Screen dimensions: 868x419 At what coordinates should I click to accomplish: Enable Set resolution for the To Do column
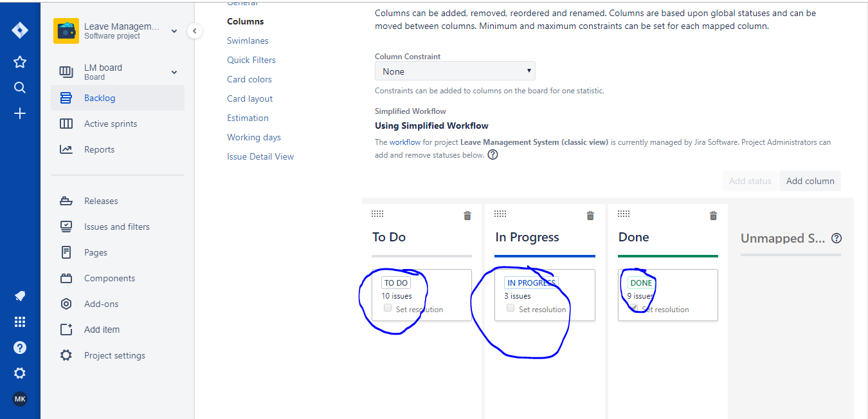[388, 308]
